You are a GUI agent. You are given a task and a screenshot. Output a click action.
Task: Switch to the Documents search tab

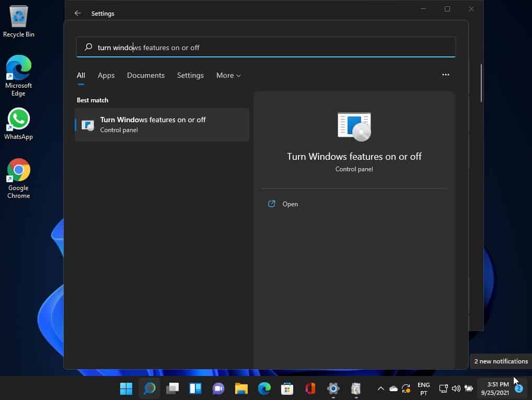click(x=146, y=75)
